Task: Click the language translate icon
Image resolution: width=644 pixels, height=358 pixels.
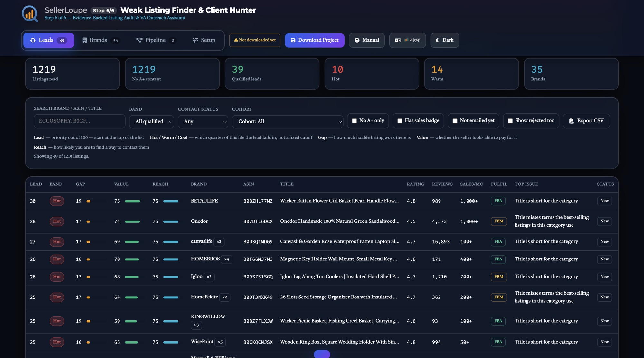Action: 398,40
